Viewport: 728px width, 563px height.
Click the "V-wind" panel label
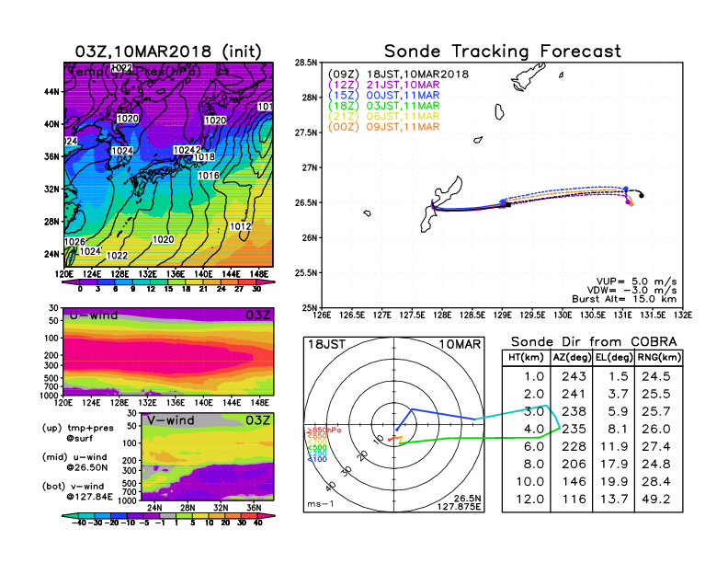(170, 420)
